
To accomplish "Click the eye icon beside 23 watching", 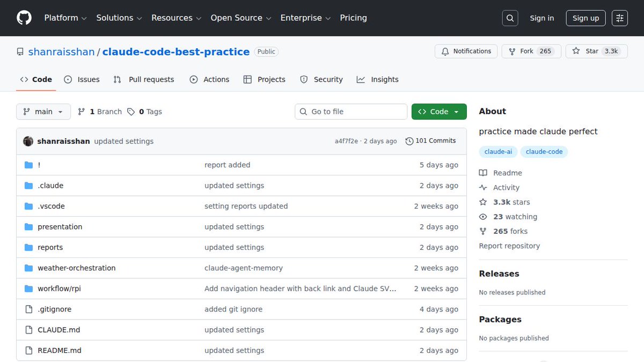I will (x=483, y=217).
